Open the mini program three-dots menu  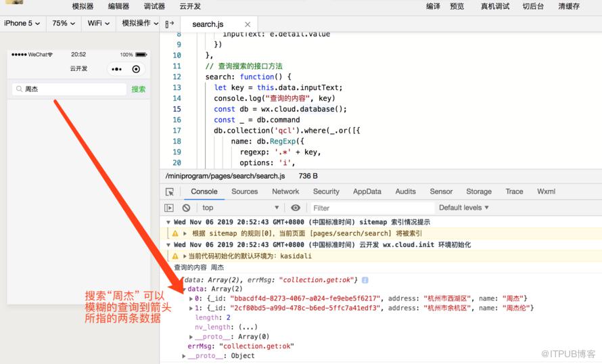point(117,69)
